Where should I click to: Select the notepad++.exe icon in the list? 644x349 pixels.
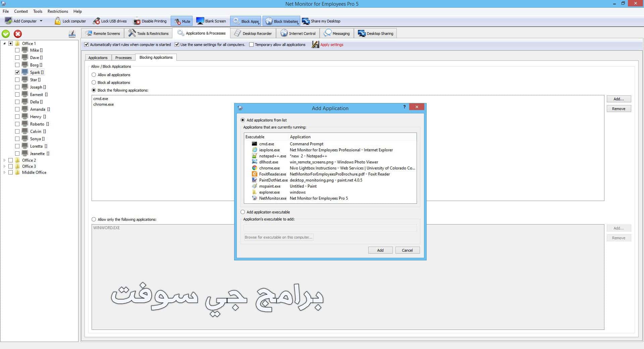pyautogui.click(x=254, y=156)
